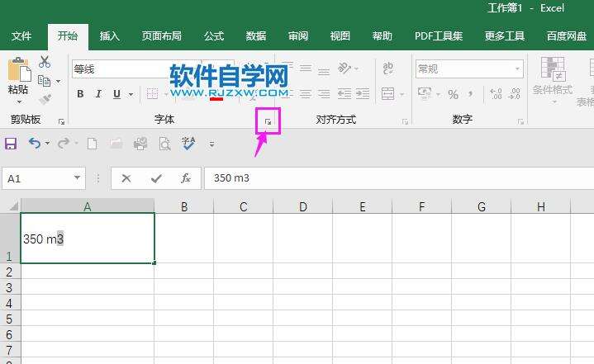This screenshot has height=364, width=594.
Task: Click the Undo arrow icon
Action: coord(35,144)
